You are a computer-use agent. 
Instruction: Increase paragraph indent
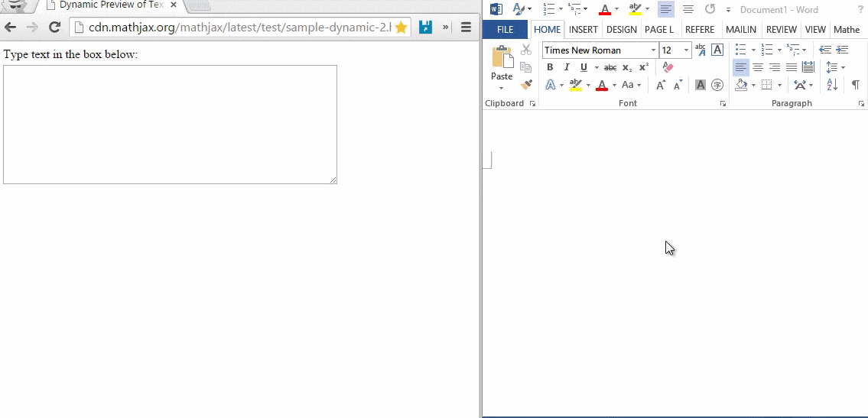tap(842, 50)
